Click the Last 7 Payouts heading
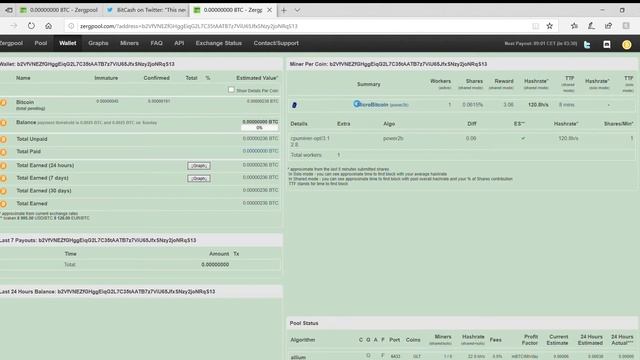 click(98, 240)
